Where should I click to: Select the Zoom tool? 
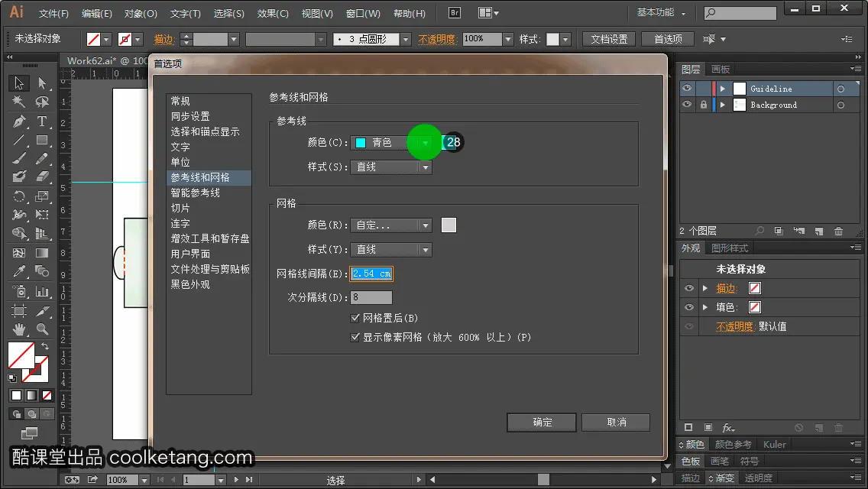tap(42, 329)
